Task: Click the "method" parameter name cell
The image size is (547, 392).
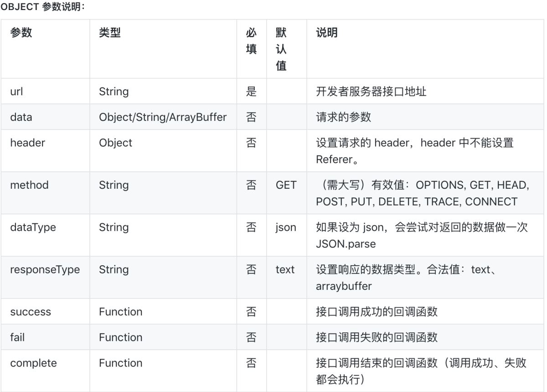Action: 29,185
